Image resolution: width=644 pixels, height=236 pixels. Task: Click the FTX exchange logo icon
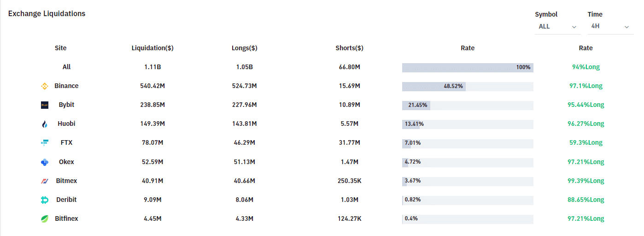[45, 143]
